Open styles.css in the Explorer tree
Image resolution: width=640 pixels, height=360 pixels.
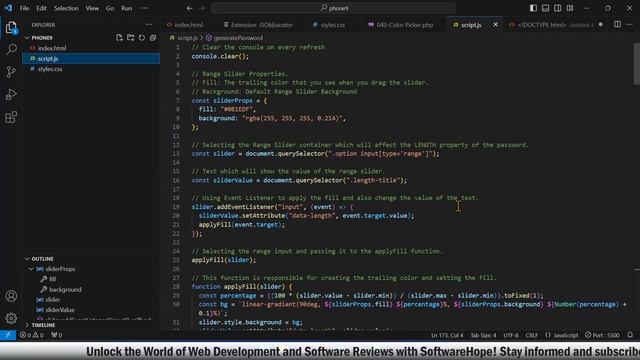(x=50, y=69)
